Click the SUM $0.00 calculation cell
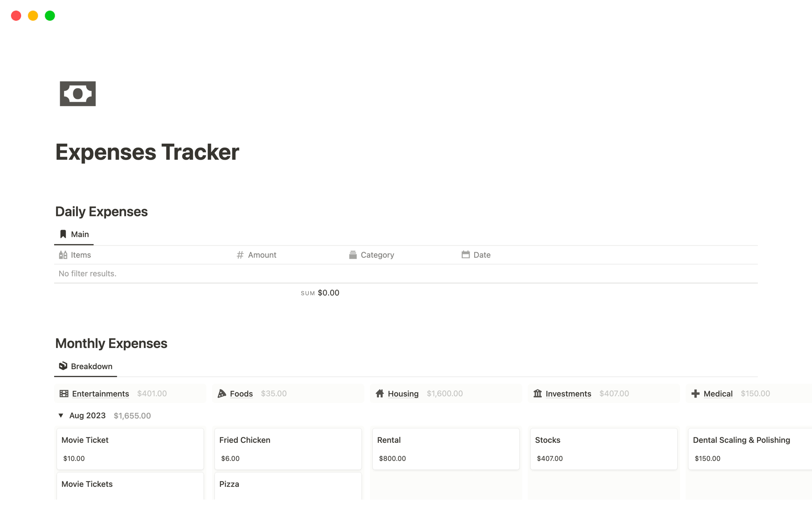 320,293
